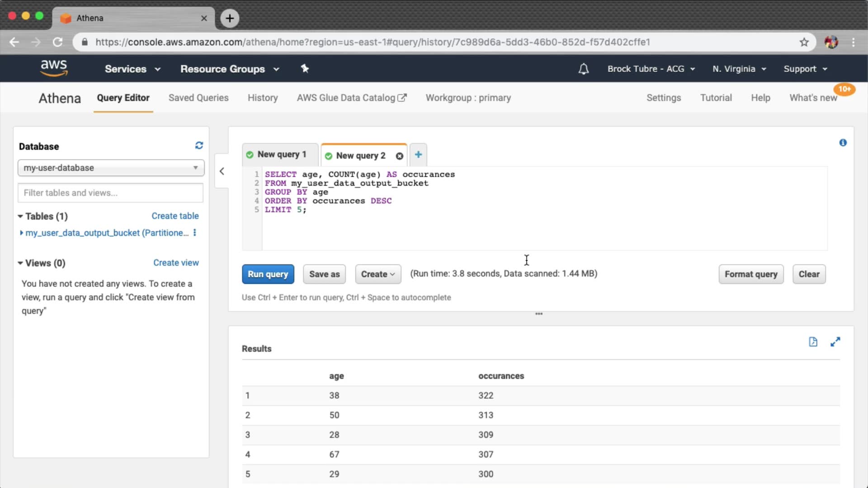Close the New query 2 tab
Image resolution: width=868 pixels, height=488 pixels.
click(x=399, y=156)
